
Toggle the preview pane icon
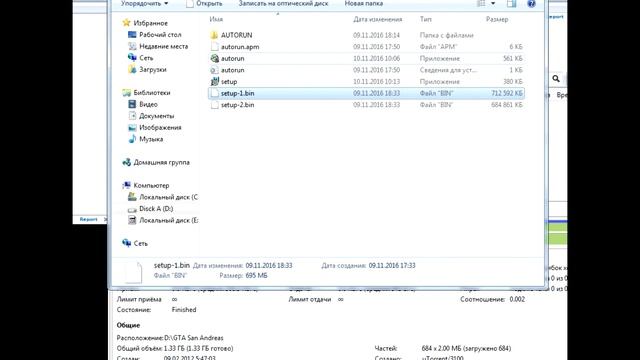click(x=511, y=4)
